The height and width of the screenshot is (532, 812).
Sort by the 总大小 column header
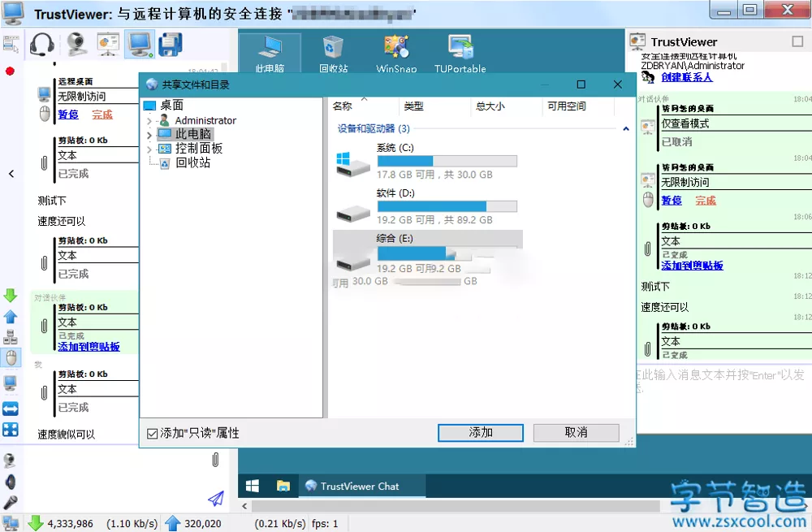coord(490,106)
